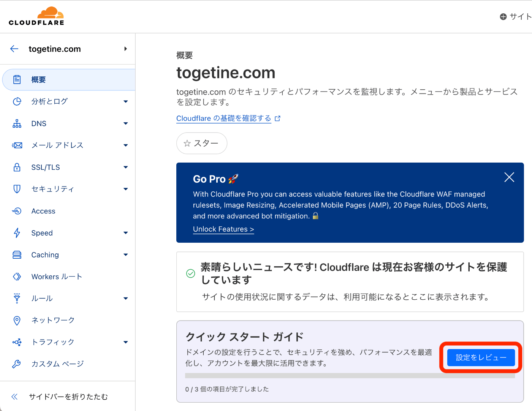
Task: Click the Unlock Features link
Action: [x=223, y=229]
